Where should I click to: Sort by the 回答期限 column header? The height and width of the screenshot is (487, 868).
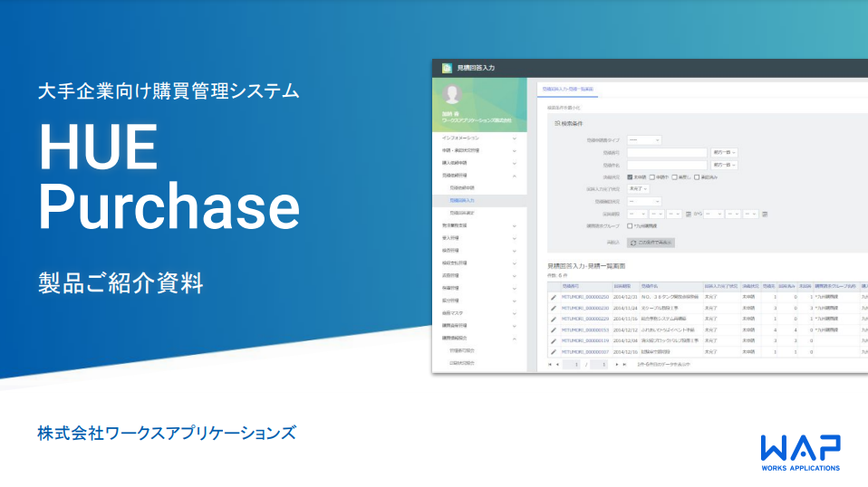click(x=622, y=287)
